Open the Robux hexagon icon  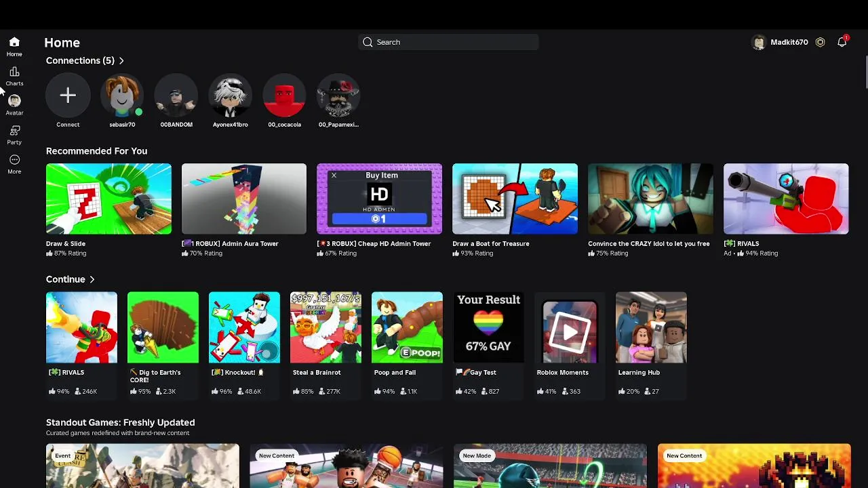coord(820,42)
